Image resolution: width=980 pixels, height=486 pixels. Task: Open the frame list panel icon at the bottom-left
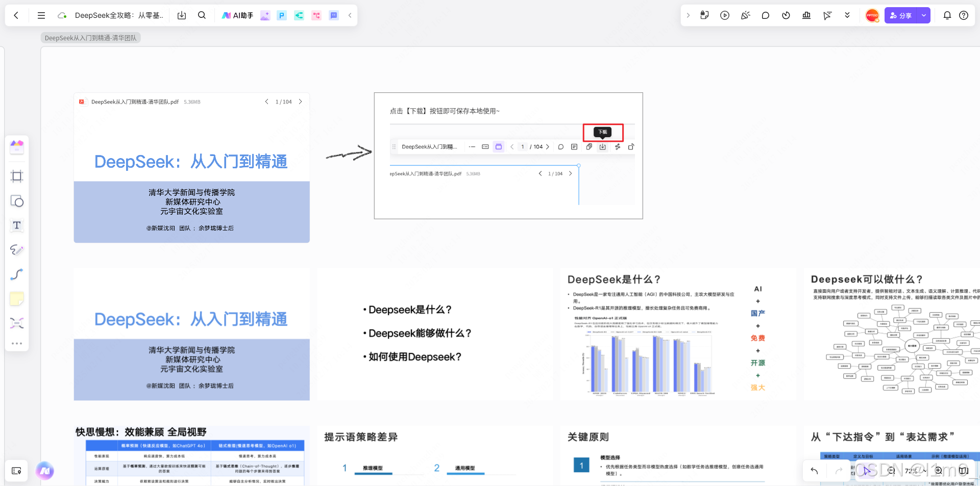(16, 471)
